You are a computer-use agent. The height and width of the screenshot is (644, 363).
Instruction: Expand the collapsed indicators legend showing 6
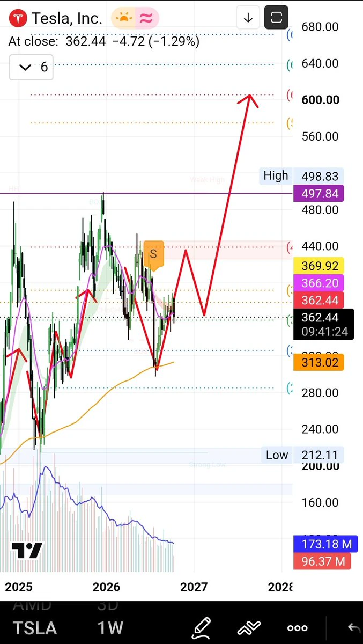click(x=31, y=67)
